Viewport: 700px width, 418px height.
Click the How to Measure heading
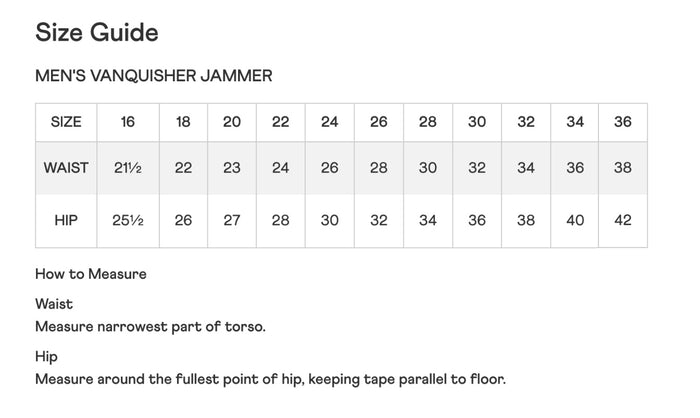coord(91,274)
